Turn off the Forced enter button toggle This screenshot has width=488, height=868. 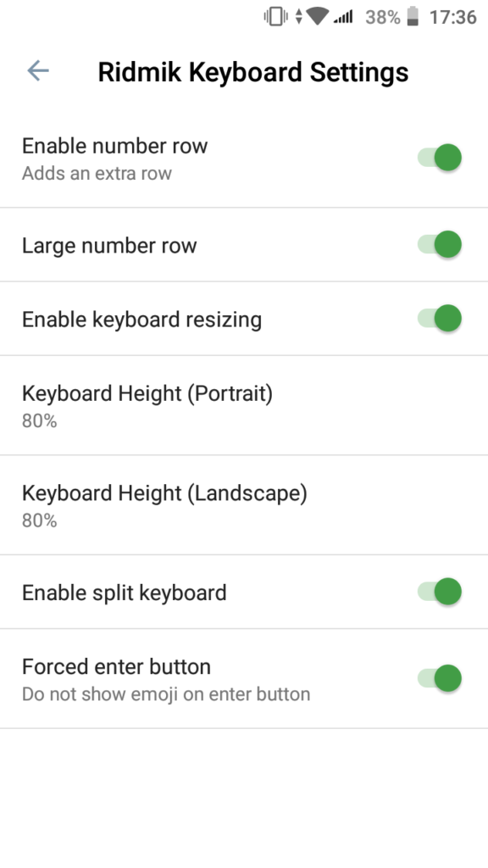tap(440, 678)
